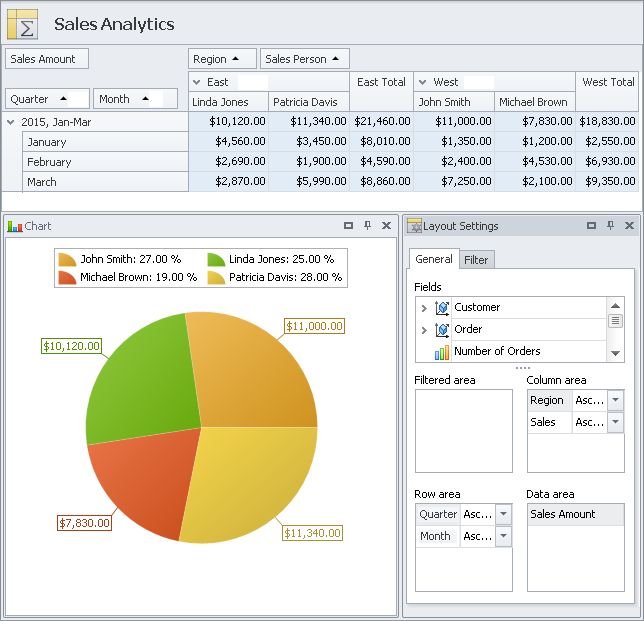
Task: Open the Region sort order dropdown
Action: point(615,400)
